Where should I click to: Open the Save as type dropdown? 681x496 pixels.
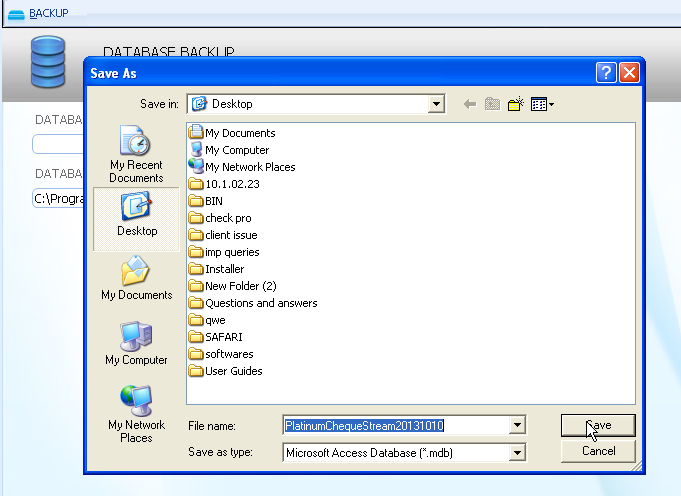coord(516,452)
